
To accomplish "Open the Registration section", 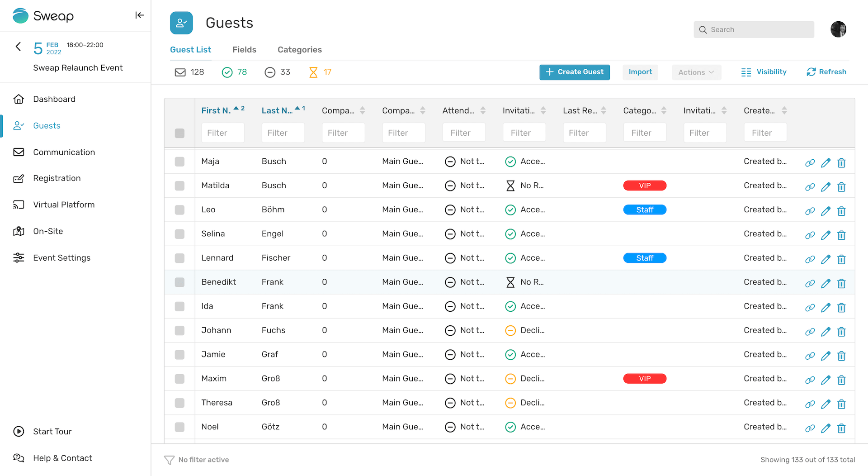I will coord(57,178).
